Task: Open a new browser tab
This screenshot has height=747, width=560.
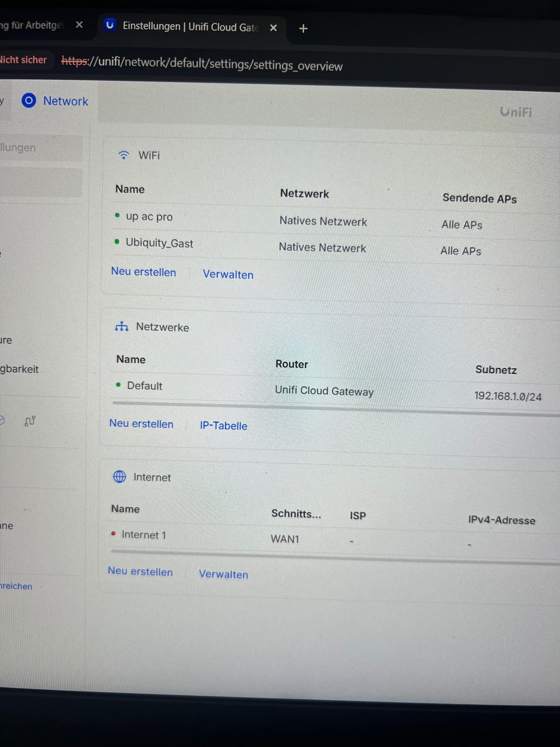Action: click(x=303, y=28)
